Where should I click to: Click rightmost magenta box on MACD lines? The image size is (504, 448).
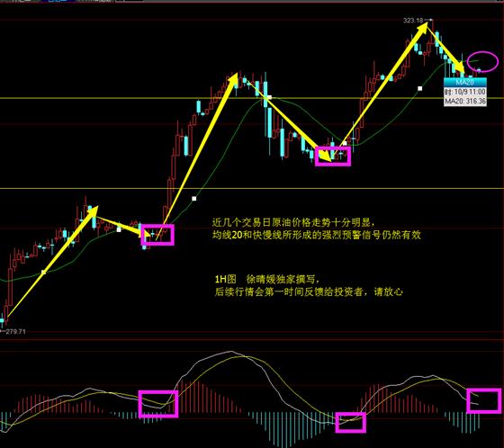[x=484, y=400]
